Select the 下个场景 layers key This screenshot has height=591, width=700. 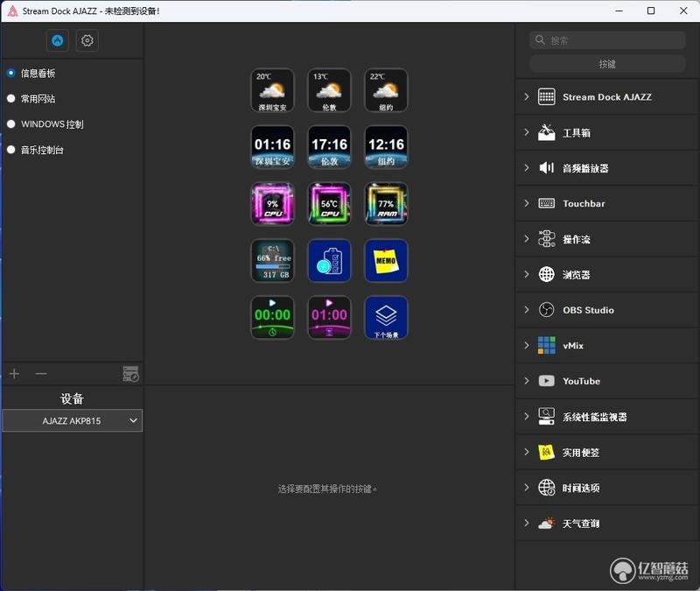click(x=386, y=318)
